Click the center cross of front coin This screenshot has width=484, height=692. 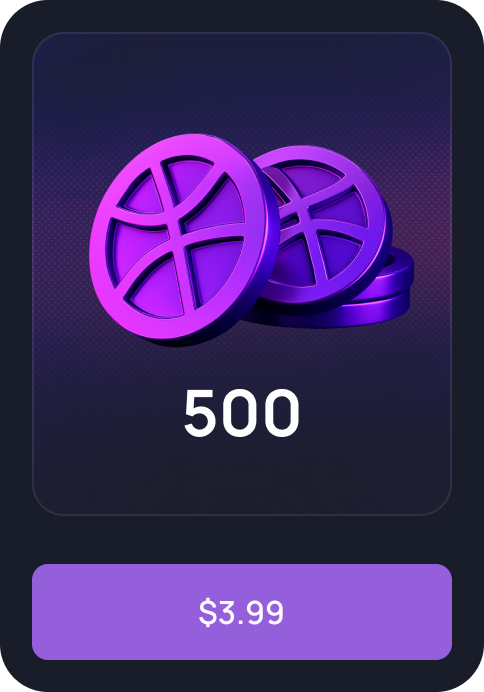pyautogui.click(x=179, y=232)
